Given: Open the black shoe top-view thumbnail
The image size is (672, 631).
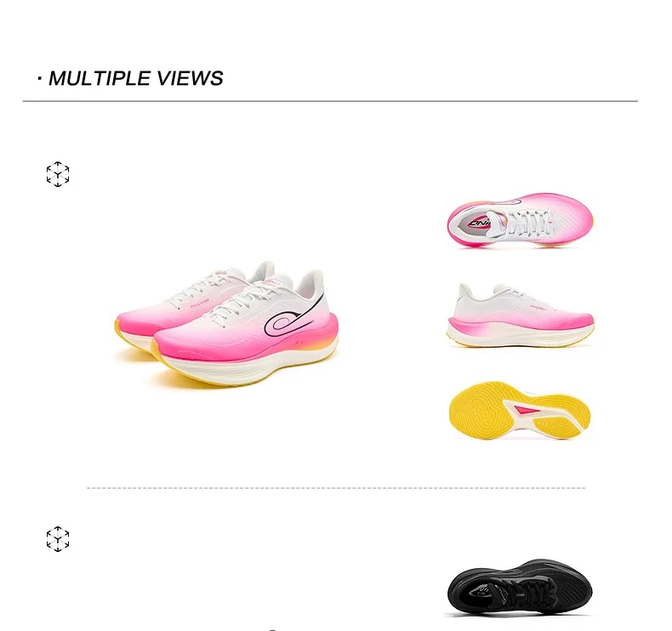Looking at the screenshot, I should pos(520,587).
